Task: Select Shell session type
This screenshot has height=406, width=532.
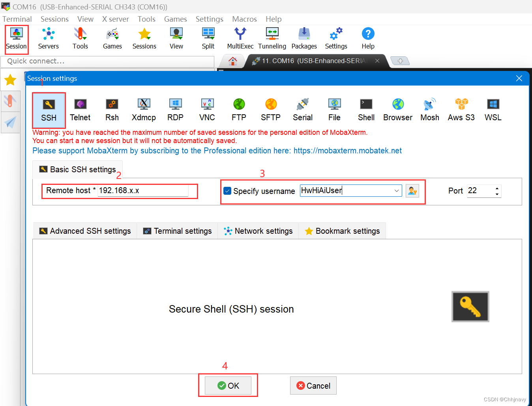Action: click(x=366, y=110)
